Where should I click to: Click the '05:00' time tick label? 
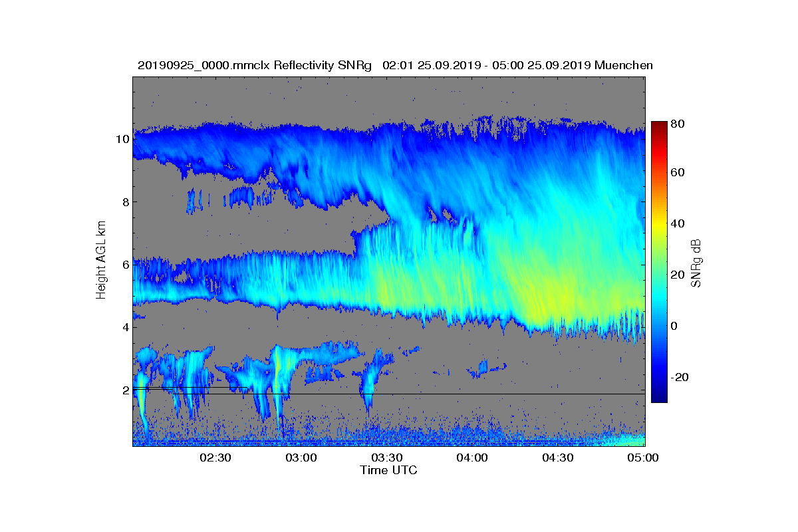coord(644,458)
